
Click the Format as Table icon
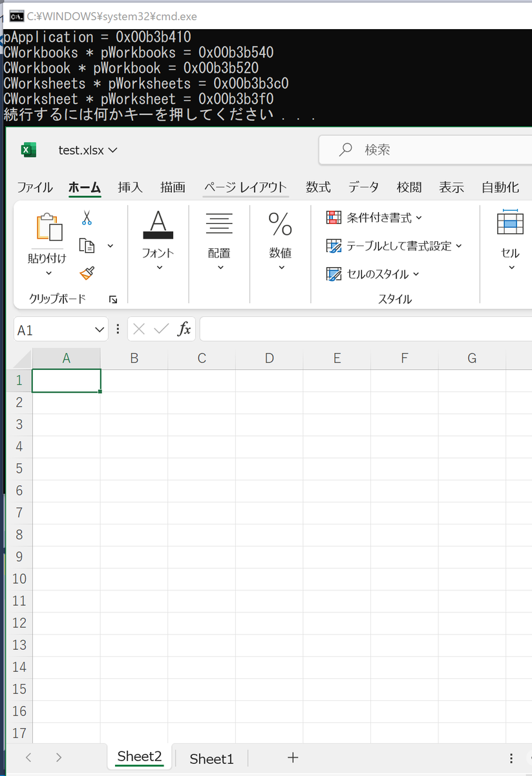(334, 246)
